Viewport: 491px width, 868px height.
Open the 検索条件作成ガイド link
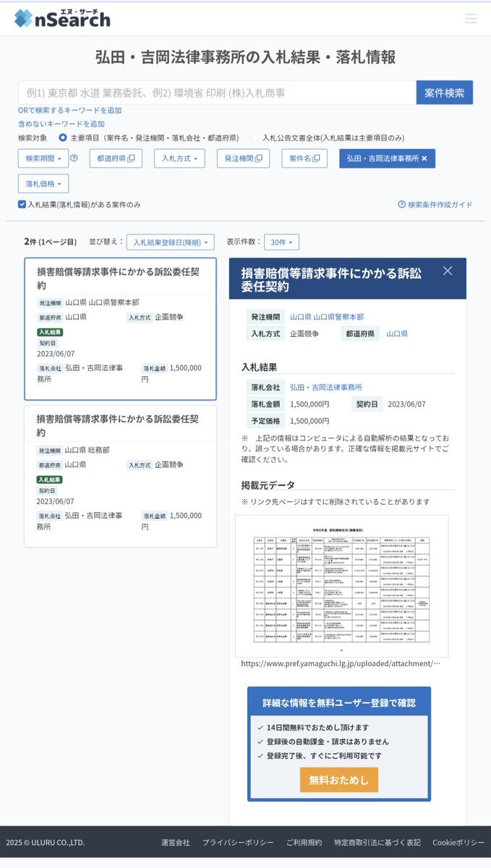(435, 205)
